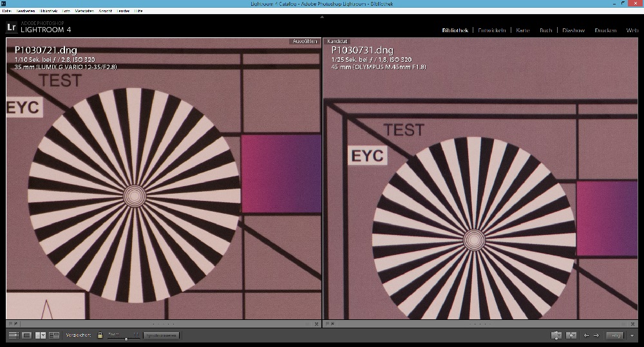Image resolution: width=644 pixels, height=347 pixels.
Task: Click the P1030731.dng candidate image
Action: [480, 178]
